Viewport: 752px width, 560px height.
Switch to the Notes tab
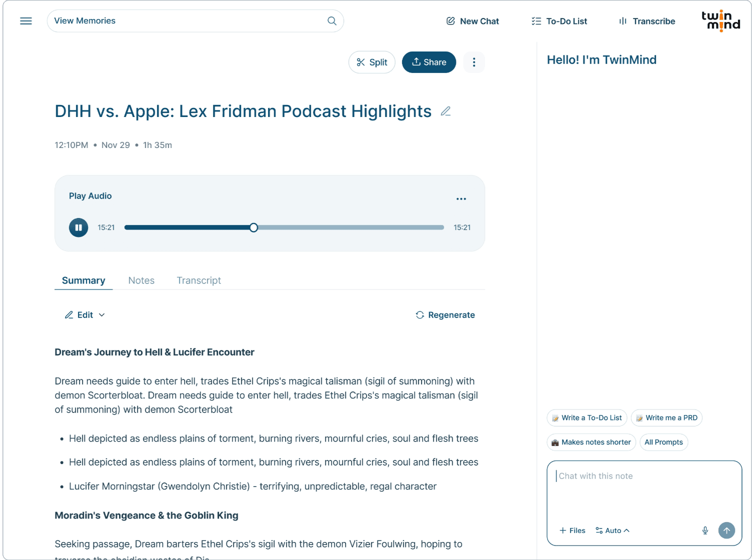pos(141,280)
